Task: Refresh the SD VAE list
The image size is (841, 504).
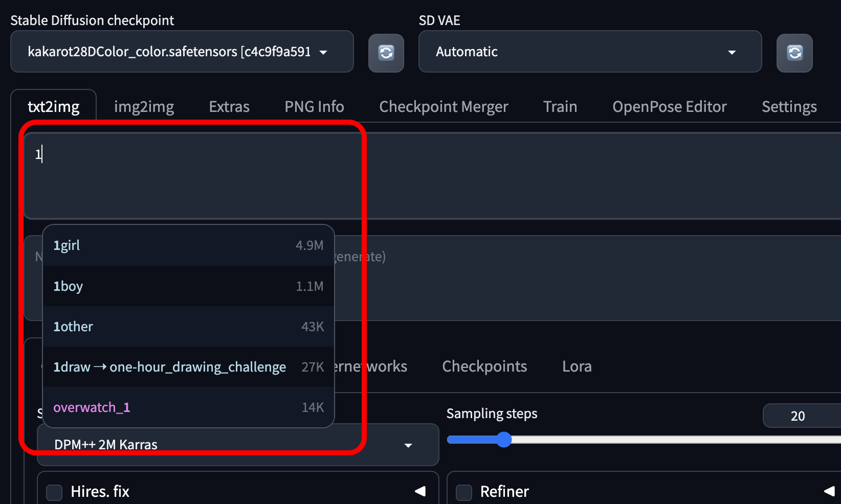Action: point(794,53)
